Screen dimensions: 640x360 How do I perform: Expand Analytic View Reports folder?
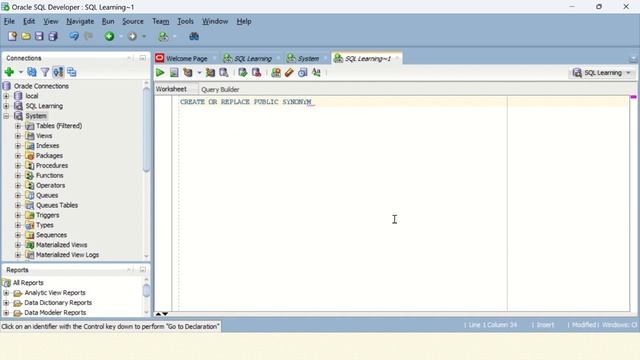tap(6, 293)
